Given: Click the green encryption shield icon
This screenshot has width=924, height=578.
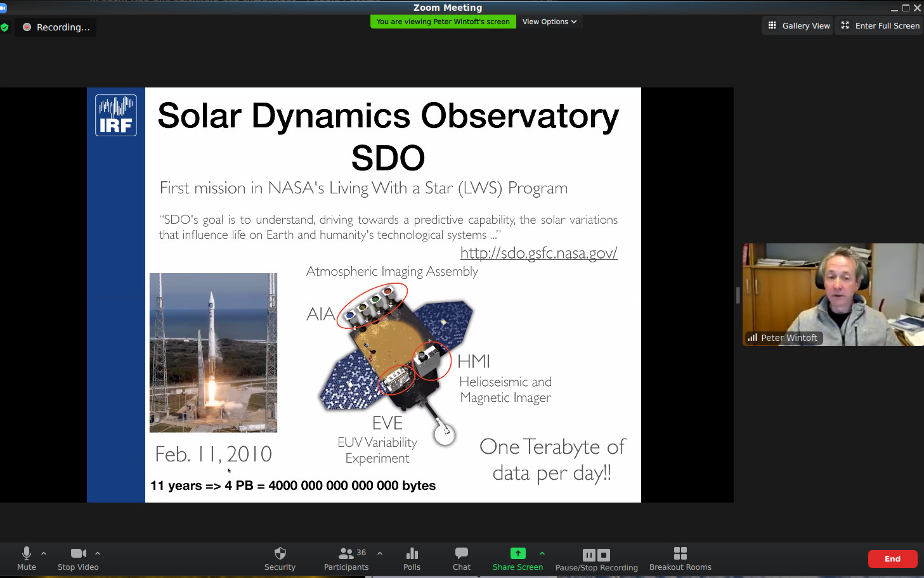Looking at the screenshot, I should [4, 27].
